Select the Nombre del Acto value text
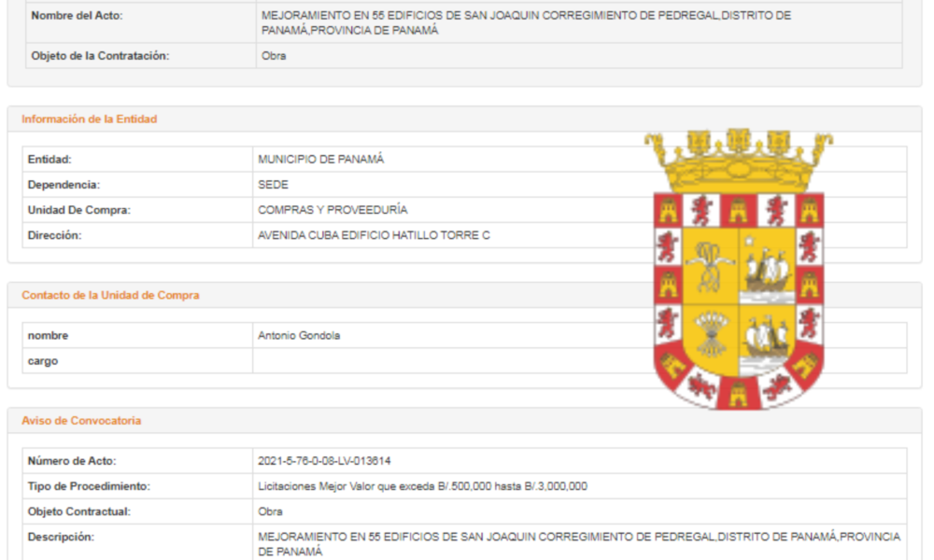 pos(526,22)
